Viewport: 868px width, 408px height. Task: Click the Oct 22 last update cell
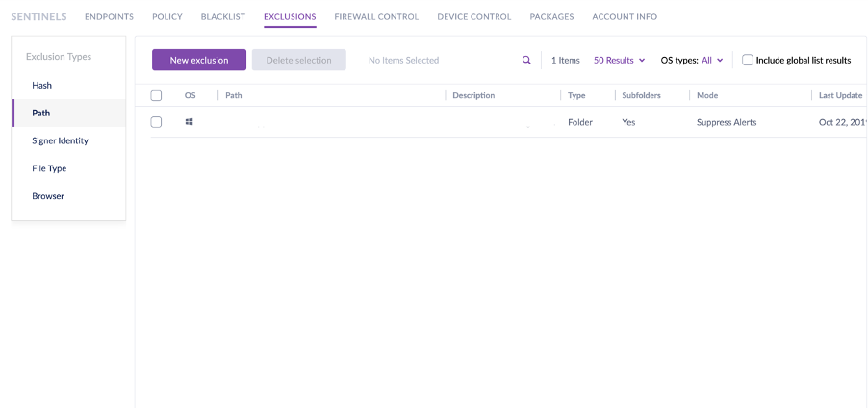click(843, 122)
